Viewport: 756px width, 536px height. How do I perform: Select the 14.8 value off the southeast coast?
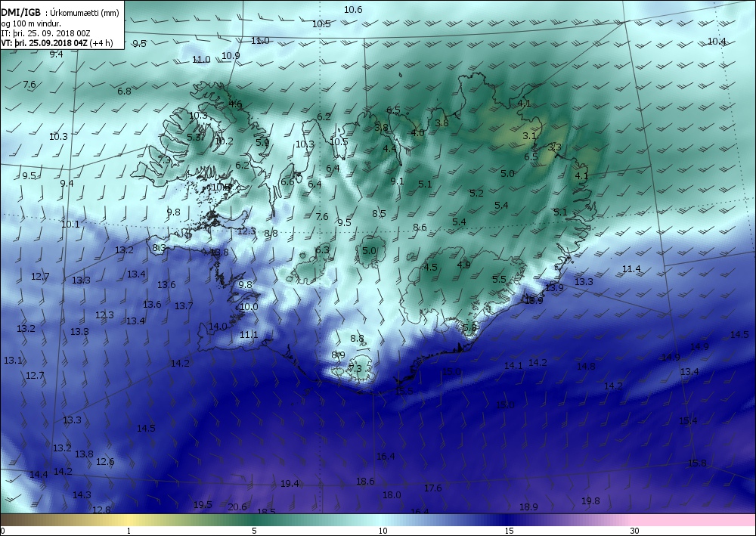pyautogui.click(x=586, y=366)
